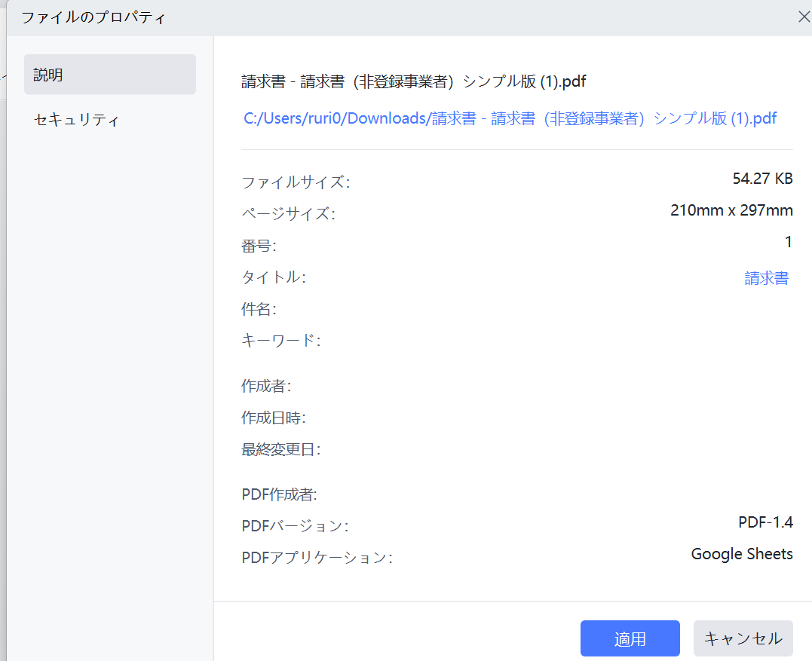Click the 210mm x 297mm page size value
Image resolution: width=812 pixels, height=661 pixels.
[x=731, y=210]
